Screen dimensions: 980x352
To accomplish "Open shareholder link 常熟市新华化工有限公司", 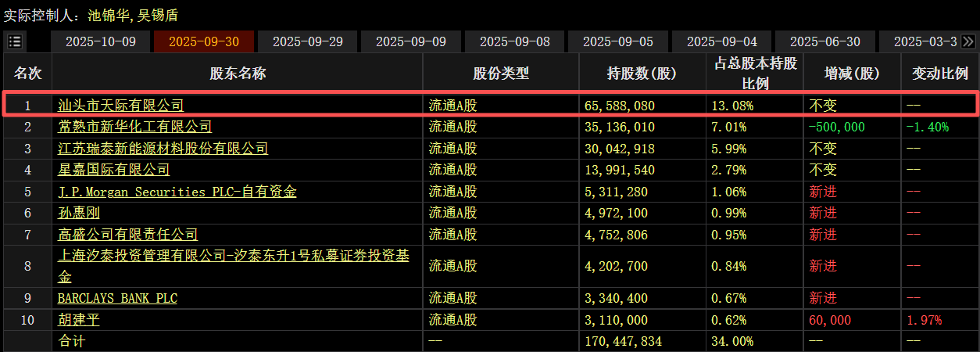I will [135, 127].
